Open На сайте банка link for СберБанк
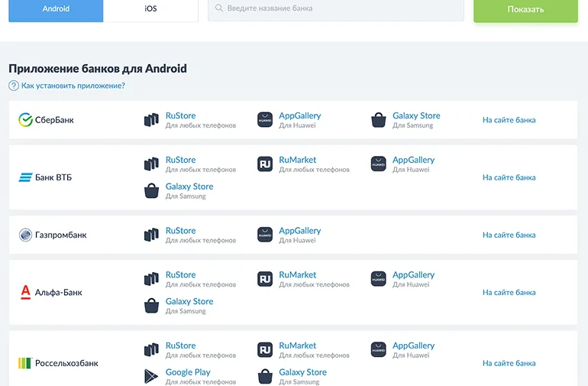This screenshot has width=588, height=386. (x=509, y=120)
